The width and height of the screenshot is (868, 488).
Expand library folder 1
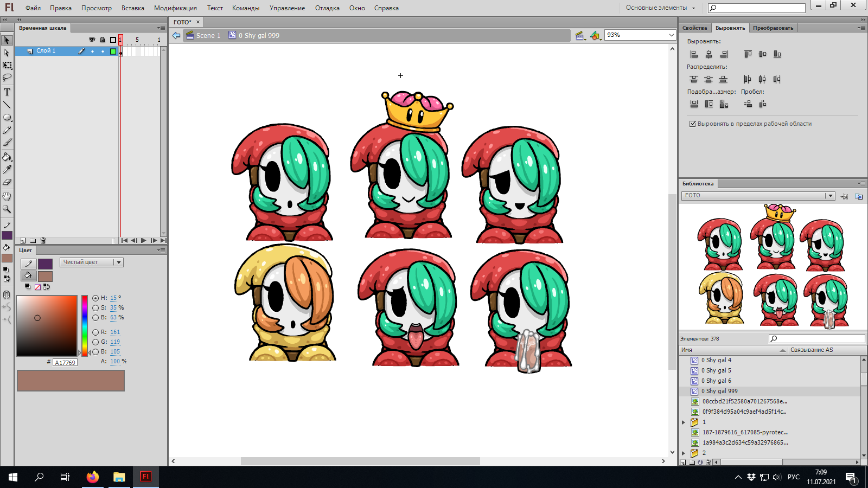click(684, 422)
